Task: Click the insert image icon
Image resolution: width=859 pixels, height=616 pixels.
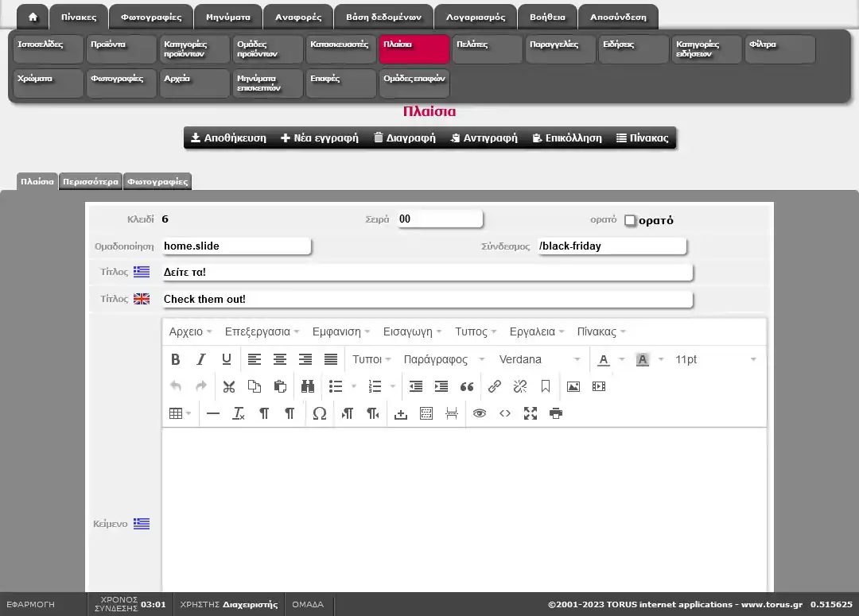Action: [x=573, y=387]
